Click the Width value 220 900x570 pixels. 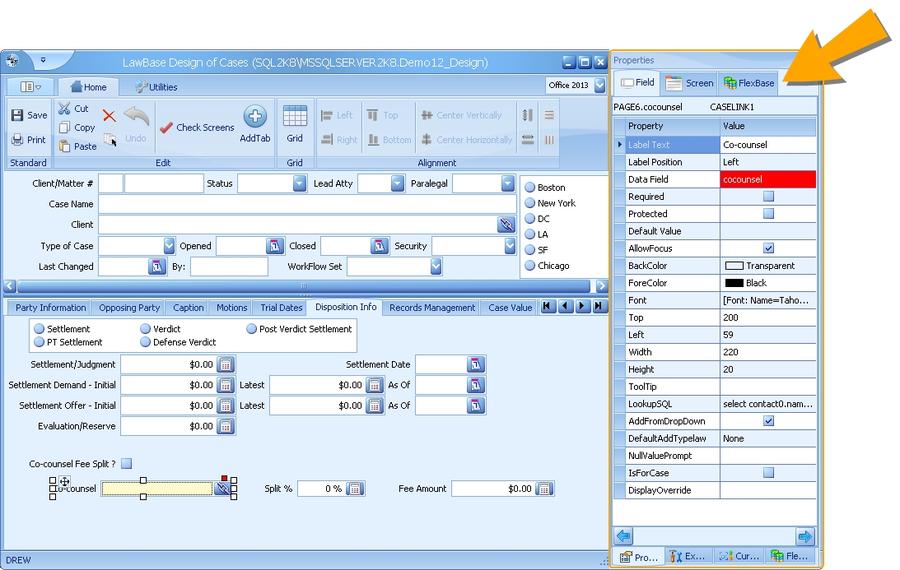pyautogui.click(x=768, y=352)
